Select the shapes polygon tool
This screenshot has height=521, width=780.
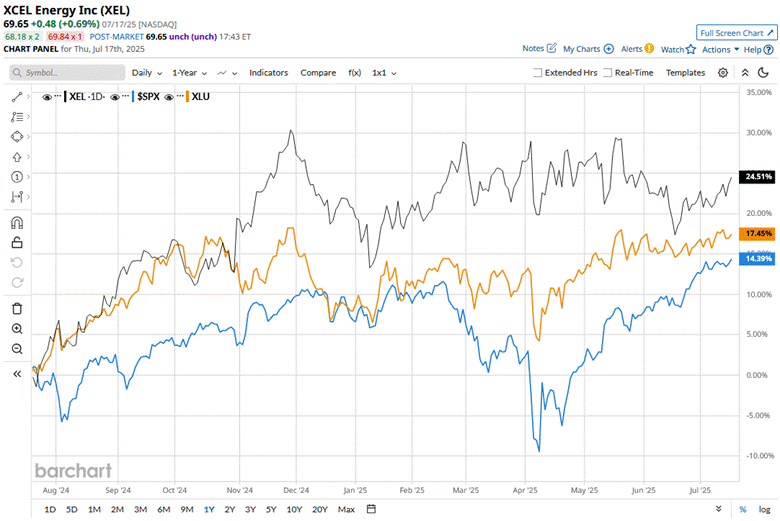[x=17, y=136]
